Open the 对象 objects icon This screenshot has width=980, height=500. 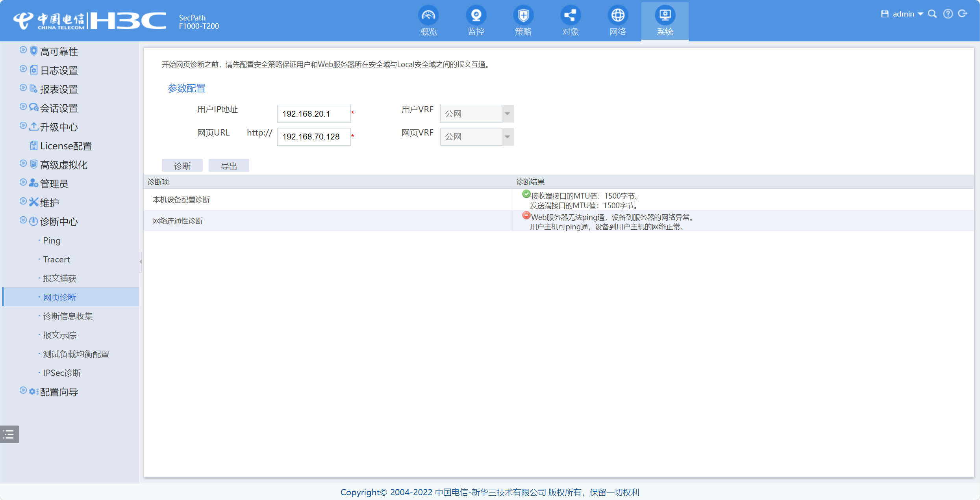coord(570,16)
